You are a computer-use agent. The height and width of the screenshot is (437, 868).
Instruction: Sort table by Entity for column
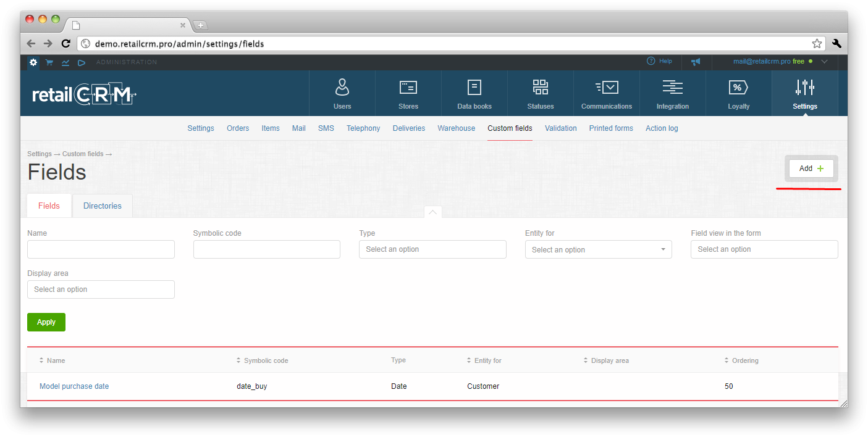coord(484,360)
